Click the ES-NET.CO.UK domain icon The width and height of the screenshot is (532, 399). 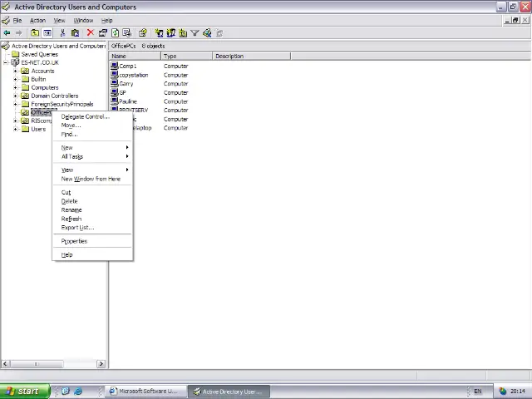(x=15, y=62)
